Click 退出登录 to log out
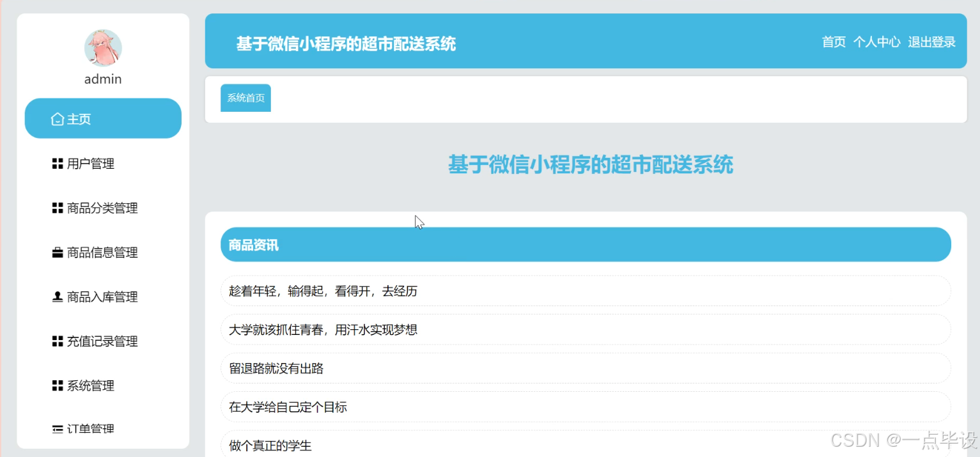 coord(931,42)
